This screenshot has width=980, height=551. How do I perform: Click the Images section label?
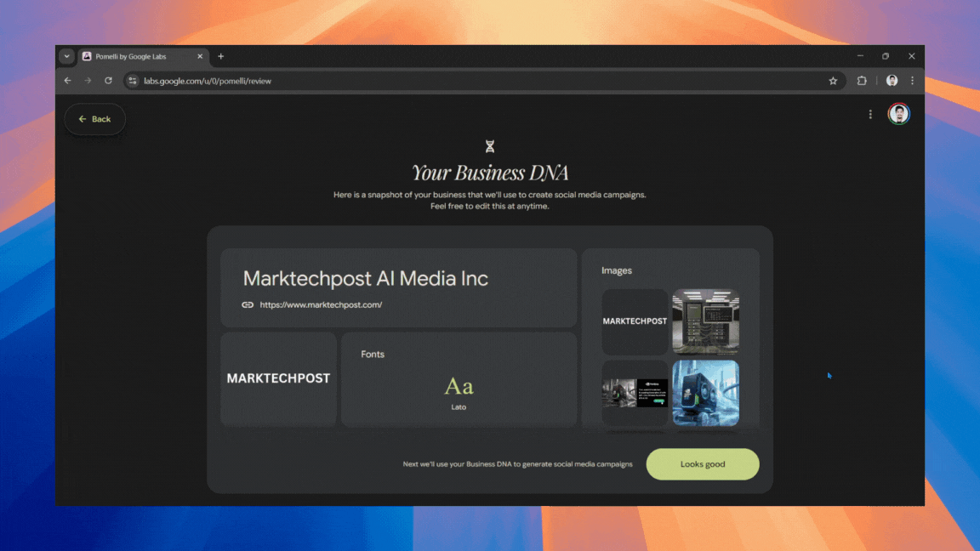(x=616, y=270)
